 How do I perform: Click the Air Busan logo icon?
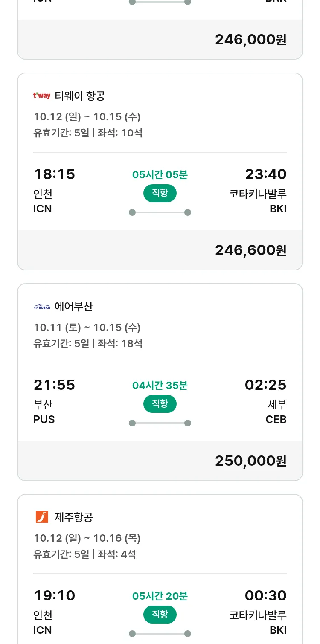tap(42, 307)
